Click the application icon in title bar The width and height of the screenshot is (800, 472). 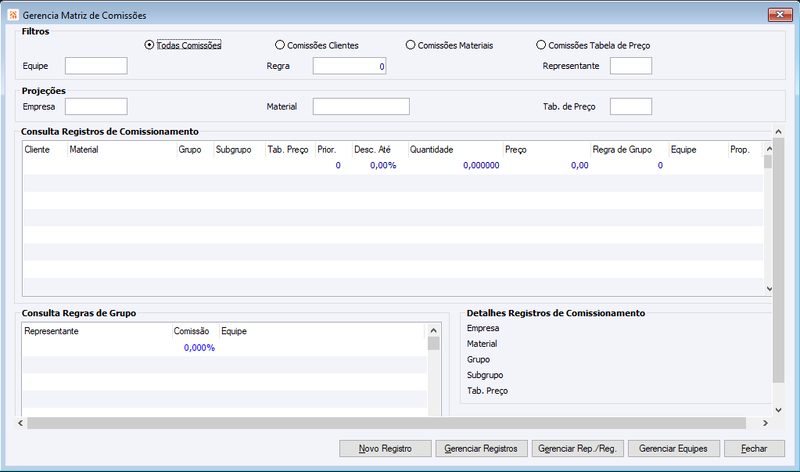pyautogui.click(x=13, y=15)
